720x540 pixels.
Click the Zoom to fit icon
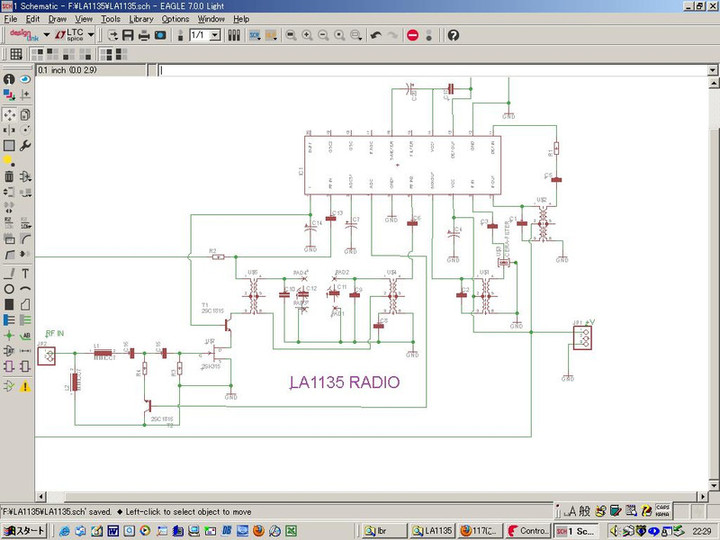(x=290, y=35)
